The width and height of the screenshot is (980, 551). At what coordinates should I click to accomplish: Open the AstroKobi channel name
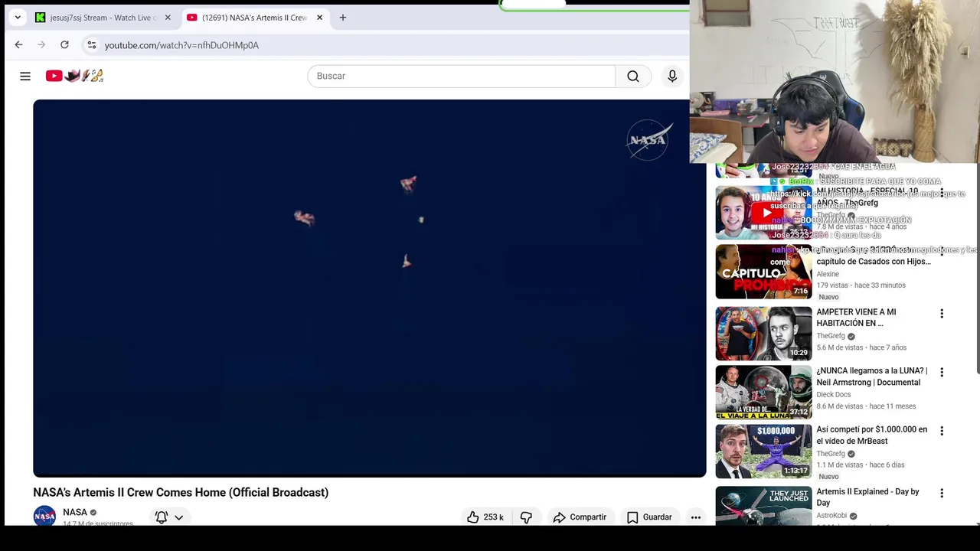(831, 516)
